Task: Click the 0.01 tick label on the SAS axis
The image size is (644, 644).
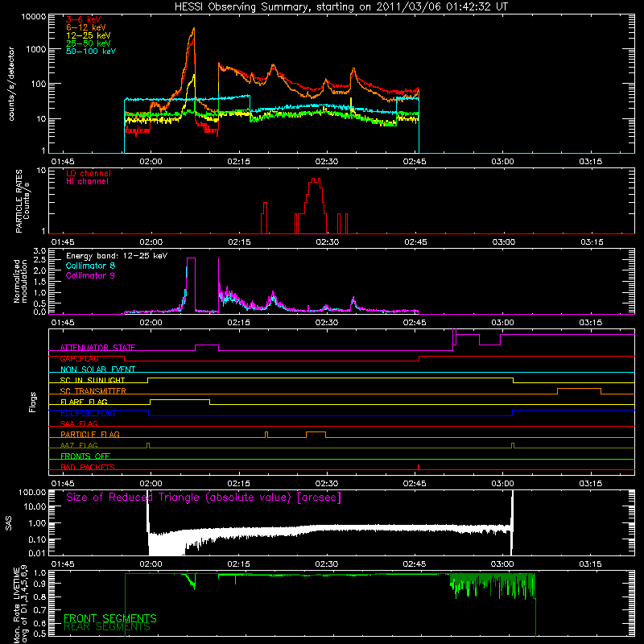Action: pyautogui.click(x=37, y=553)
